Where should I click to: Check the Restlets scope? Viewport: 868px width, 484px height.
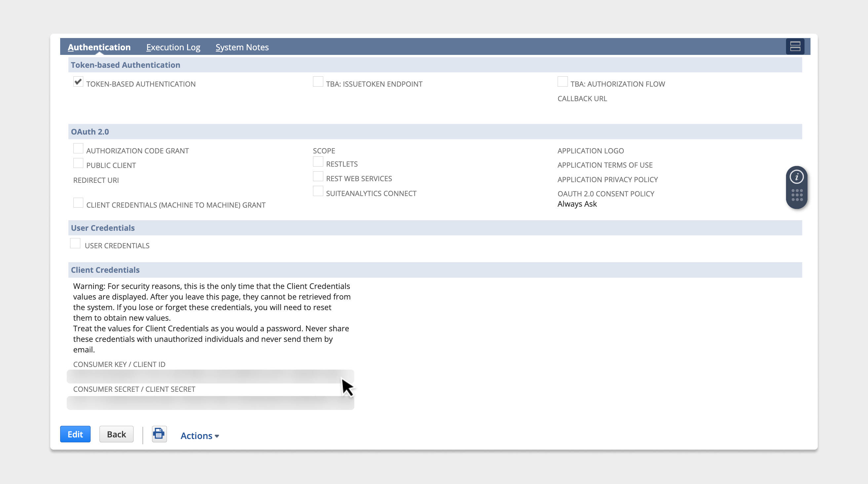tap(318, 161)
